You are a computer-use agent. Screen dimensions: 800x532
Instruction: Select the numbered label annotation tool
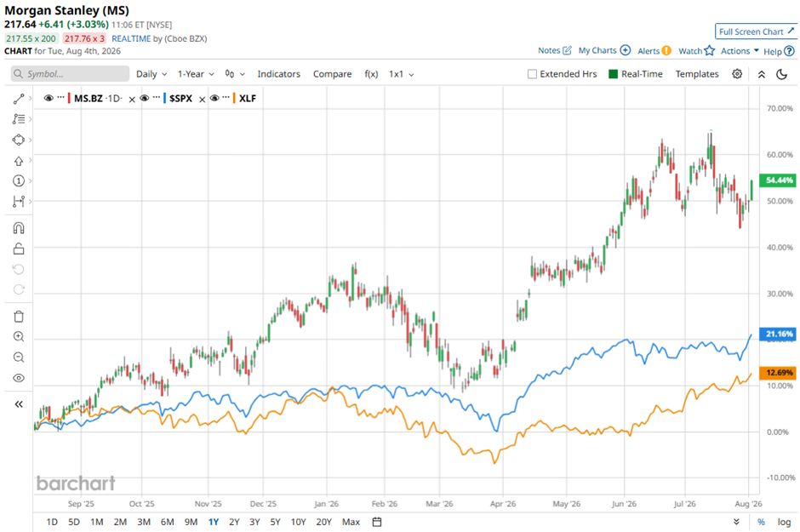tap(19, 180)
